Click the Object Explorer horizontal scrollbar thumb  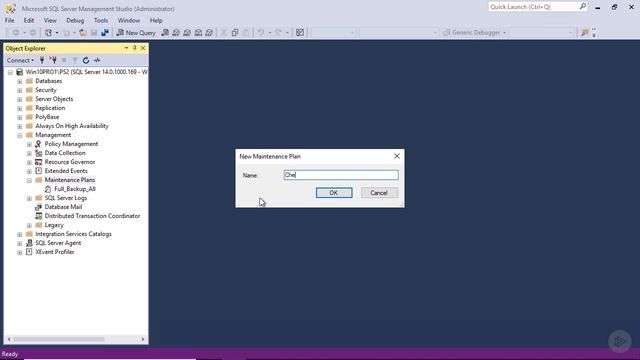pyautogui.click(x=58, y=339)
